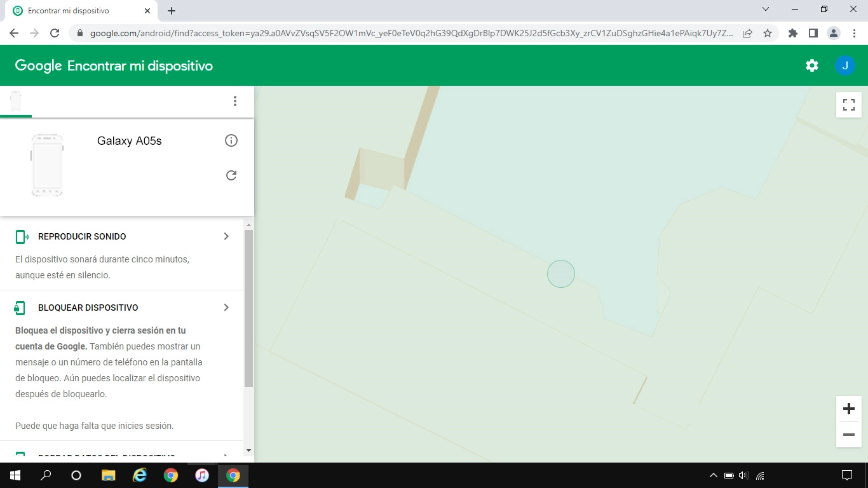Zoom in on the map with plus control

point(848,409)
